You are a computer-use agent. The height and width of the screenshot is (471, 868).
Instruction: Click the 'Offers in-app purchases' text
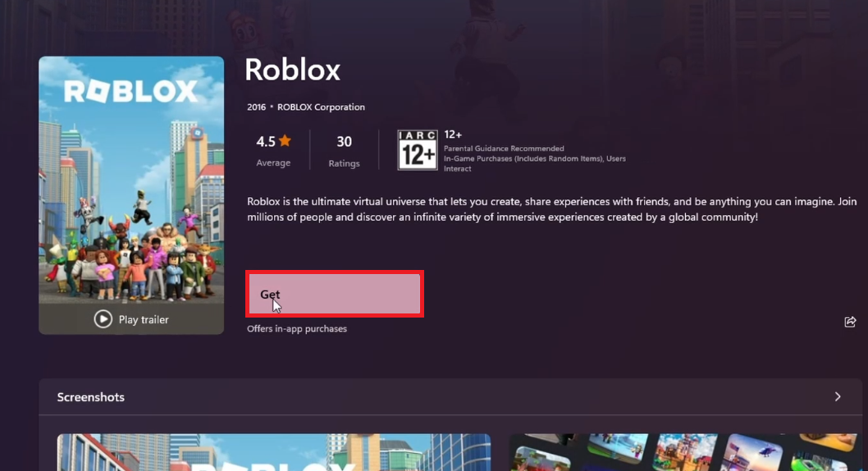tap(297, 329)
